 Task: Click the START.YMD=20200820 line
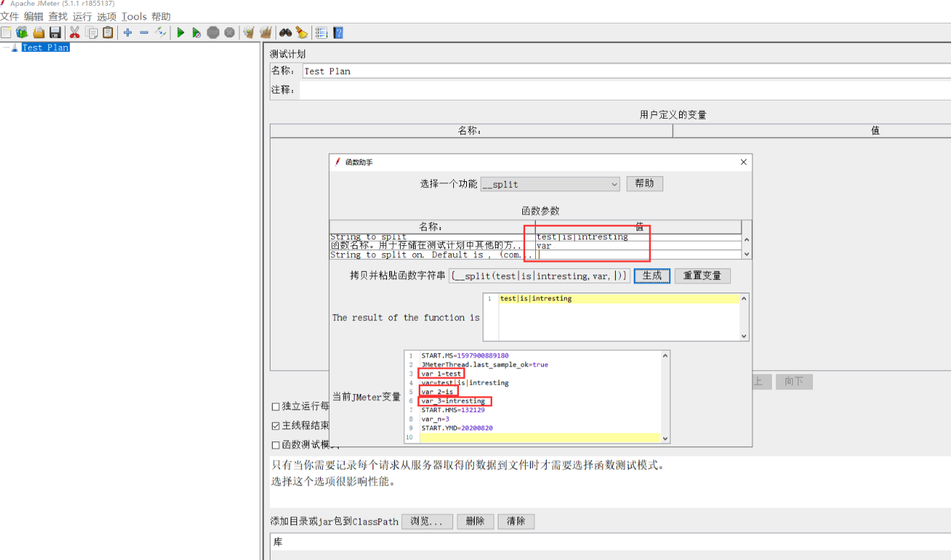click(x=457, y=428)
